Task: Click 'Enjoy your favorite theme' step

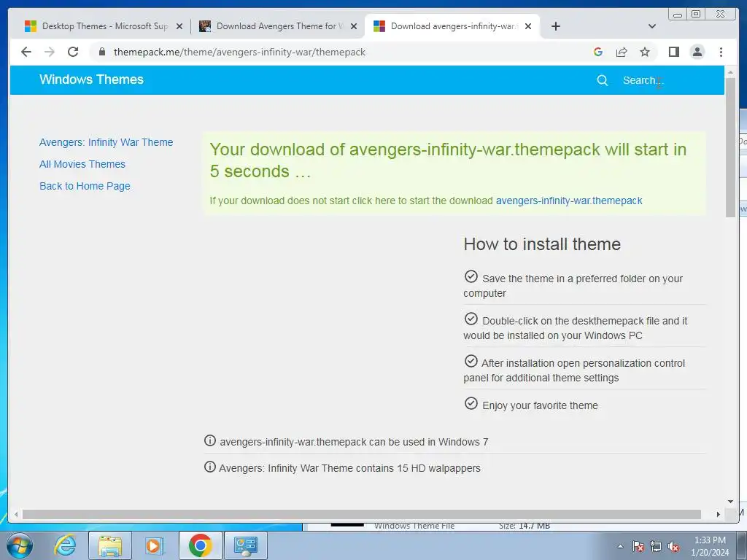Action: click(x=540, y=405)
